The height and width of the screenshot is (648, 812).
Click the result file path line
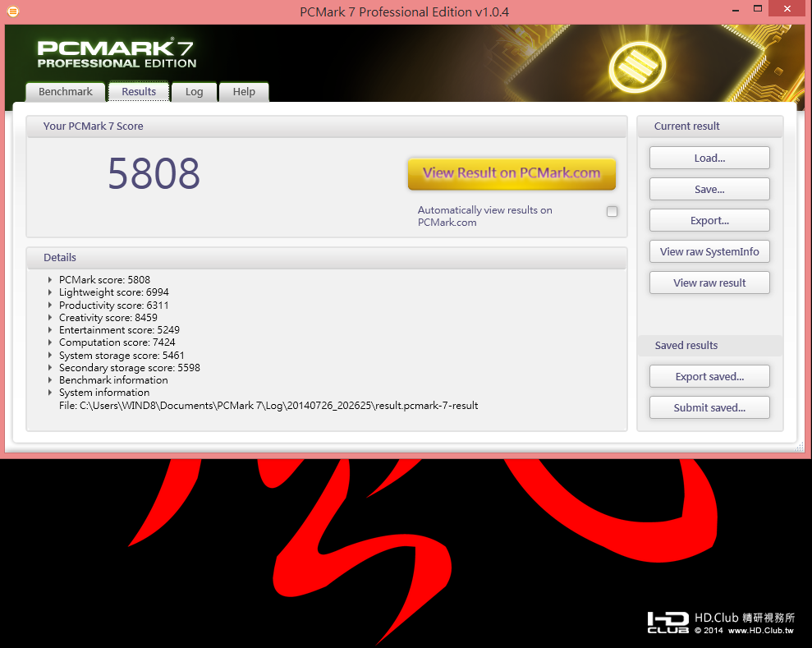click(x=268, y=406)
